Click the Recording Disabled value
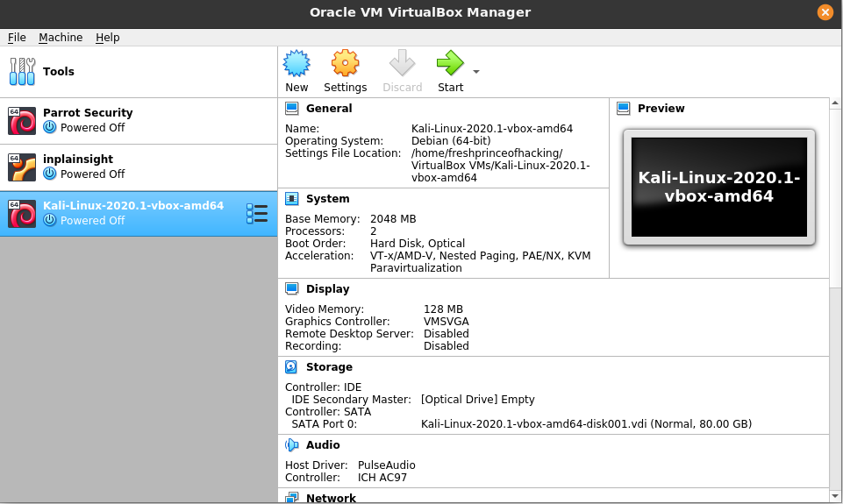Viewport: 843px width, 504px height. (447, 346)
